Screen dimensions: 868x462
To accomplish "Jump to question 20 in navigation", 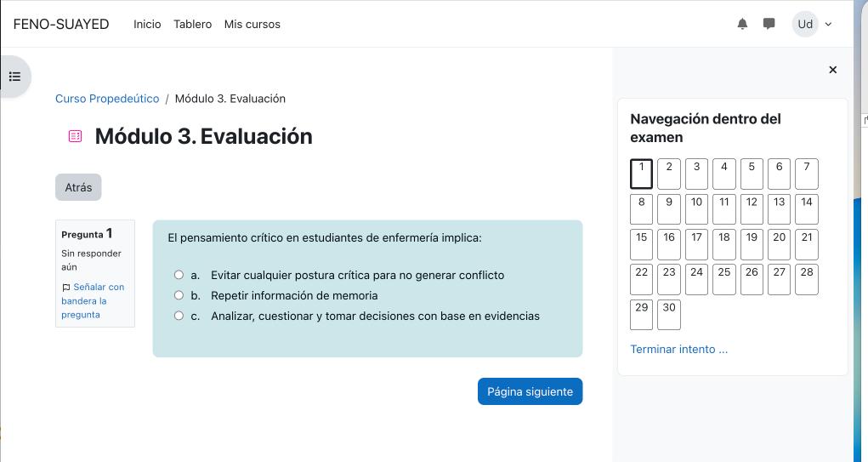I will coord(779,244).
